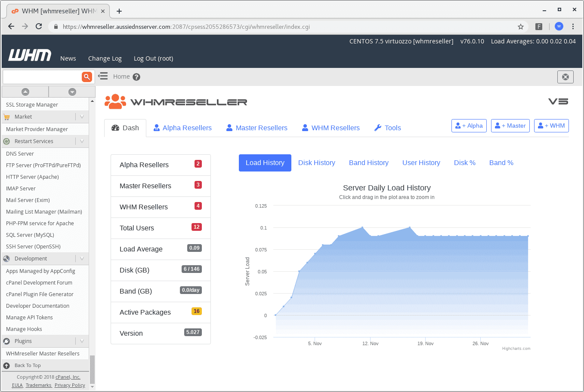This screenshot has width=584, height=392.
Task: Click the Restart Services section icon
Action: 6,141
